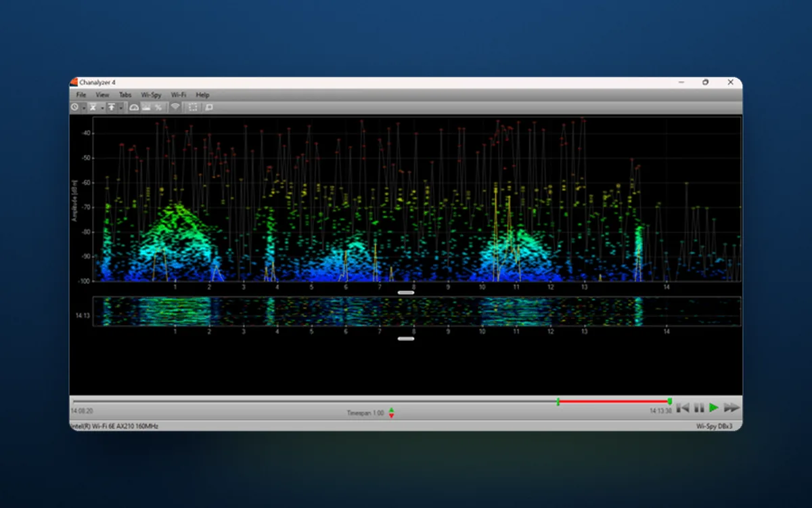Open the dropdown beside the max trace icon
Viewport: 812px width, 508px height.
(x=121, y=108)
